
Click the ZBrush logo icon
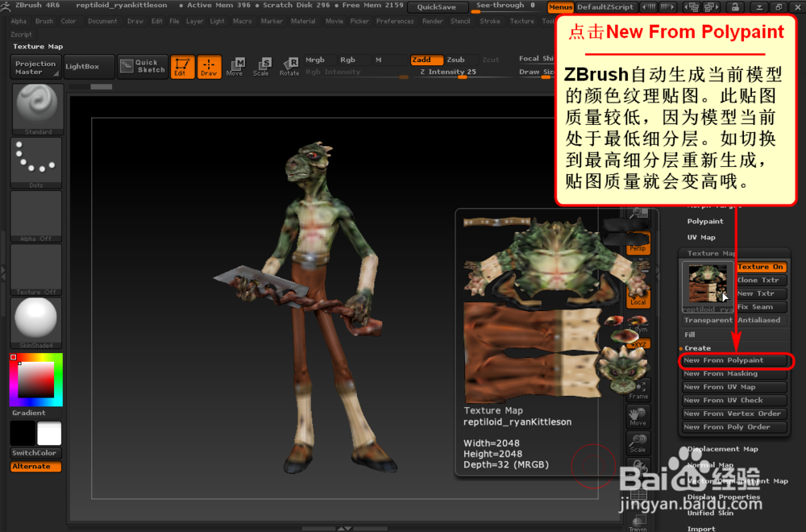click(x=6, y=6)
